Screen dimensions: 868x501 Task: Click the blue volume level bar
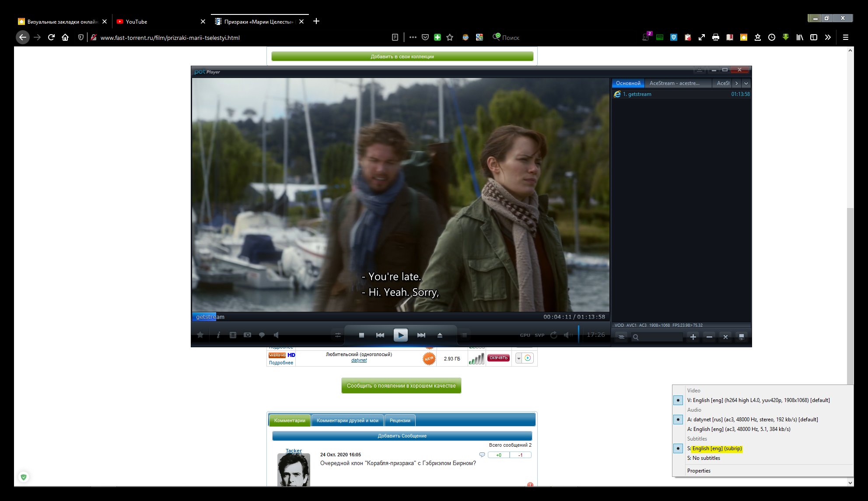[578, 335]
